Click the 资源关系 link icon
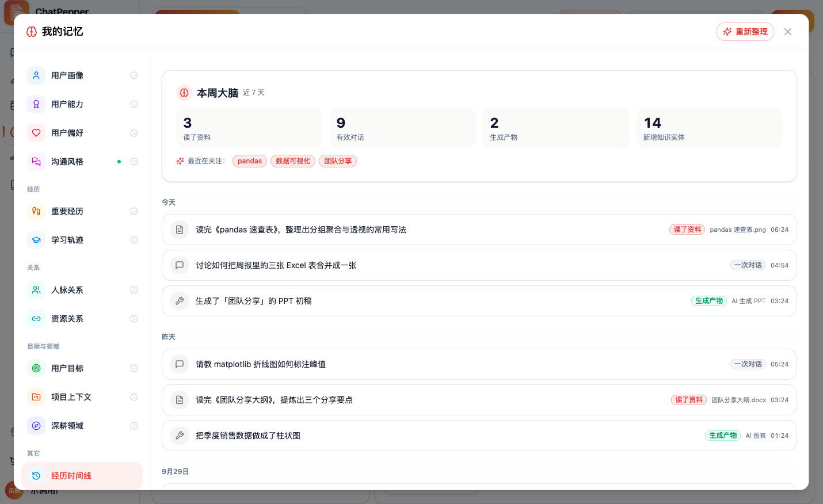The image size is (823, 504). 36,319
